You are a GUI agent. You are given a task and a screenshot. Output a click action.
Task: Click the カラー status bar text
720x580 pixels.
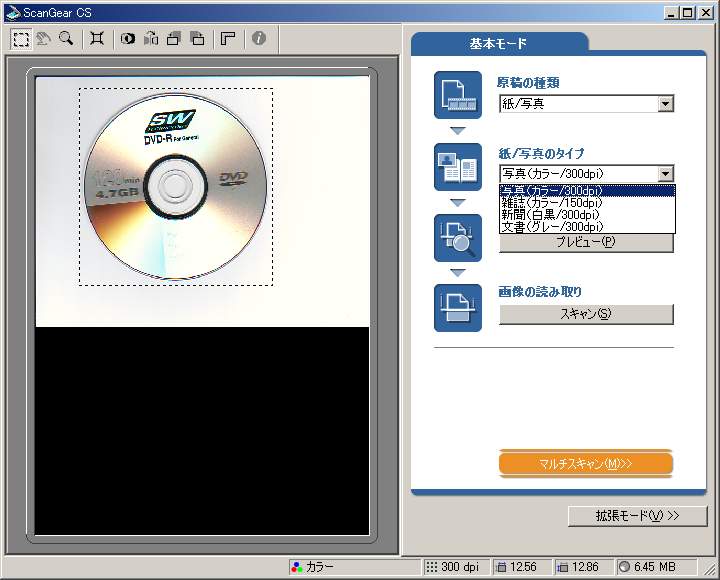(x=320, y=568)
